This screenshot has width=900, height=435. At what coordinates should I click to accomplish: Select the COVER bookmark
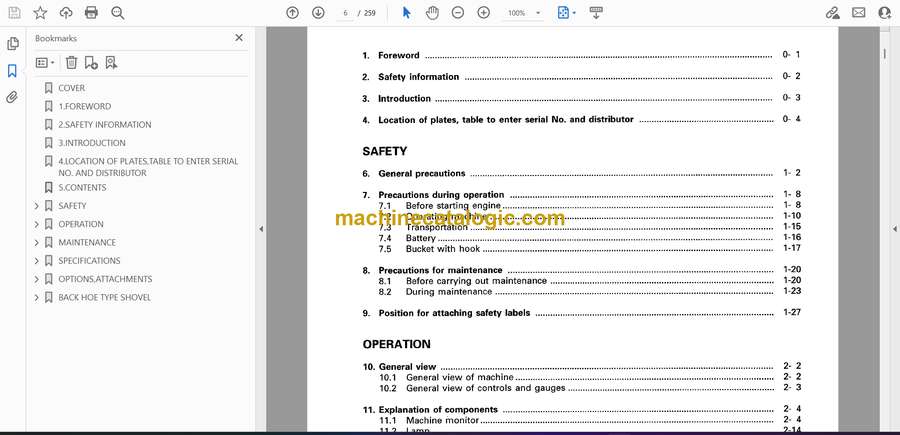(72, 88)
